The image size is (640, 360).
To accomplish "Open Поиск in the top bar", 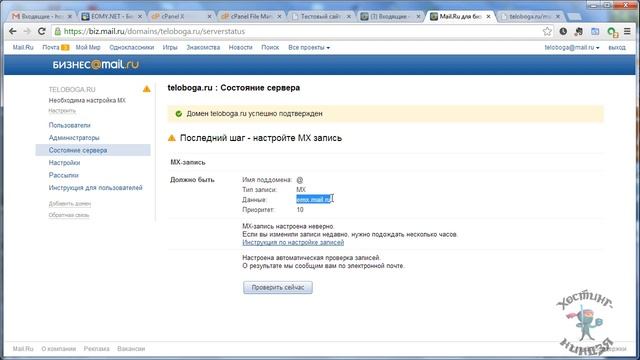I will [270, 47].
